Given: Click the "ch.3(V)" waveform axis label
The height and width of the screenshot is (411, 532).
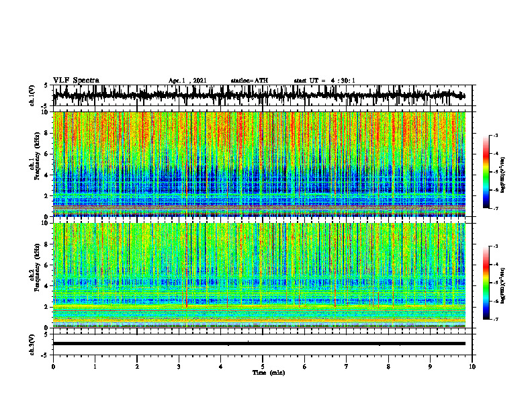Looking at the screenshot, I should point(32,345).
